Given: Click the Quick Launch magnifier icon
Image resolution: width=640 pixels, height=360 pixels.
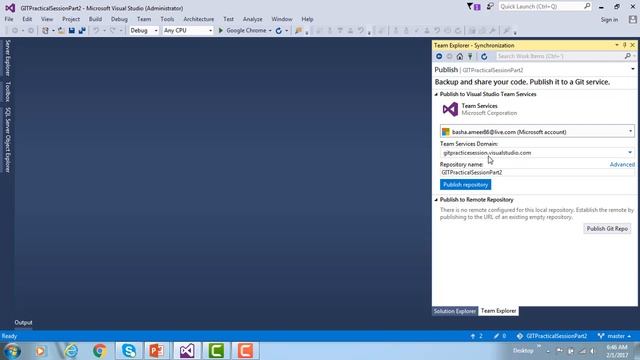Looking at the screenshot, I should [x=587, y=6].
